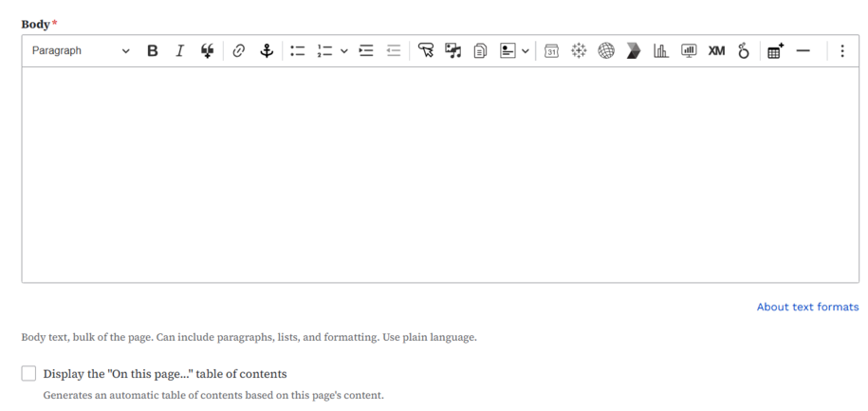Click the globe icon in the toolbar

606,51
